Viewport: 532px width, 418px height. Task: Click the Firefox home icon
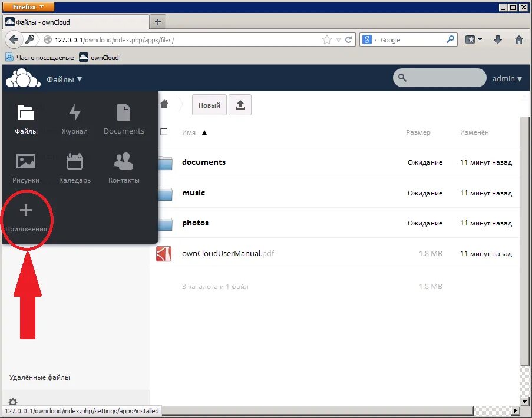click(x=519, y=39)
